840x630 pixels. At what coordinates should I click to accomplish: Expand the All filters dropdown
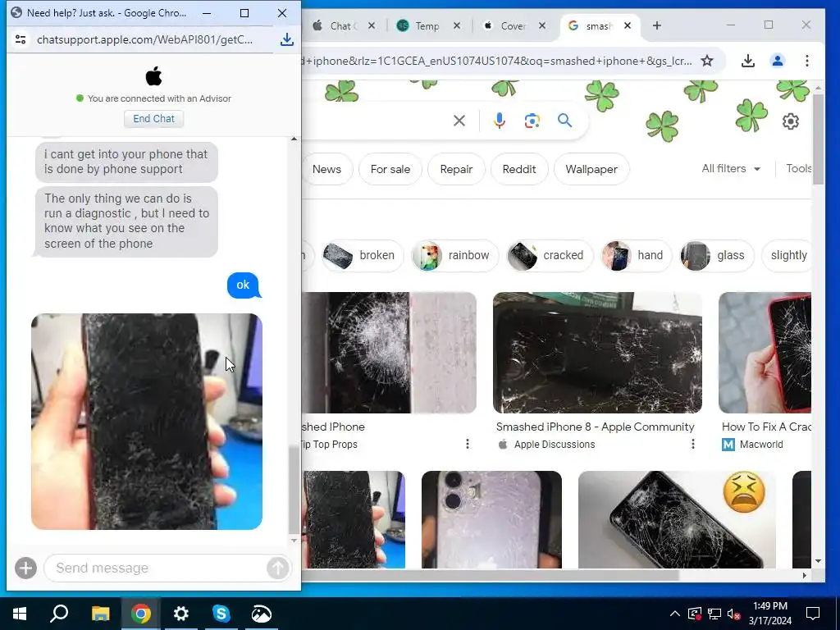click(x=731, y=169)
